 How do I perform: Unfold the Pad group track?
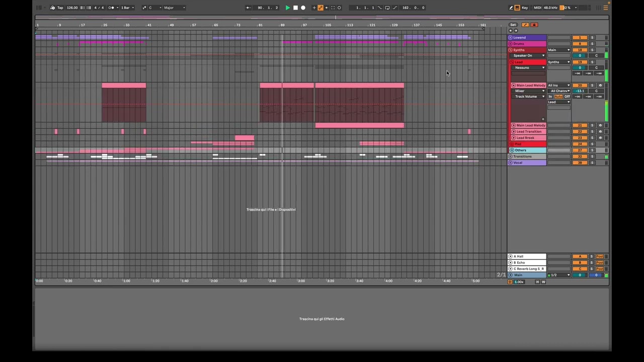click(x=513, y=144)
